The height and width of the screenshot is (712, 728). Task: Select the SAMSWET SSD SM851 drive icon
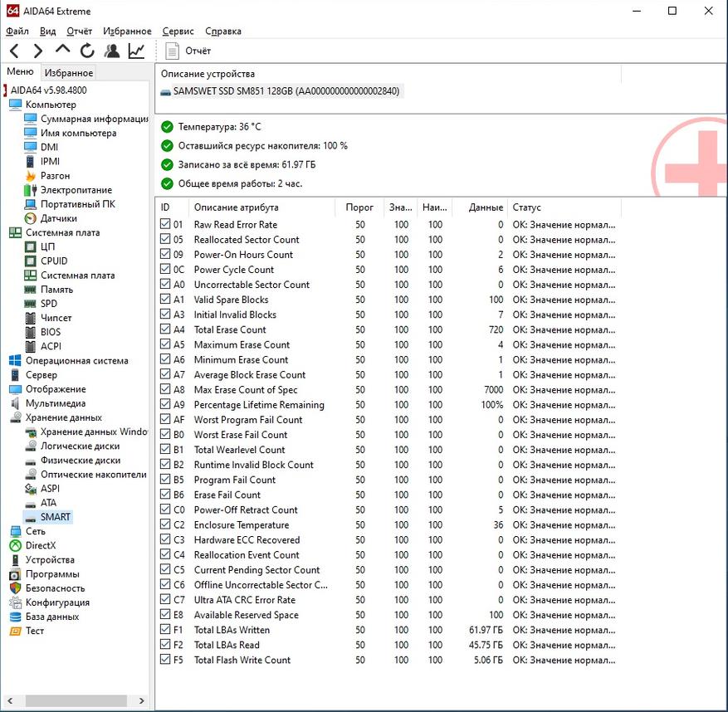165,91
